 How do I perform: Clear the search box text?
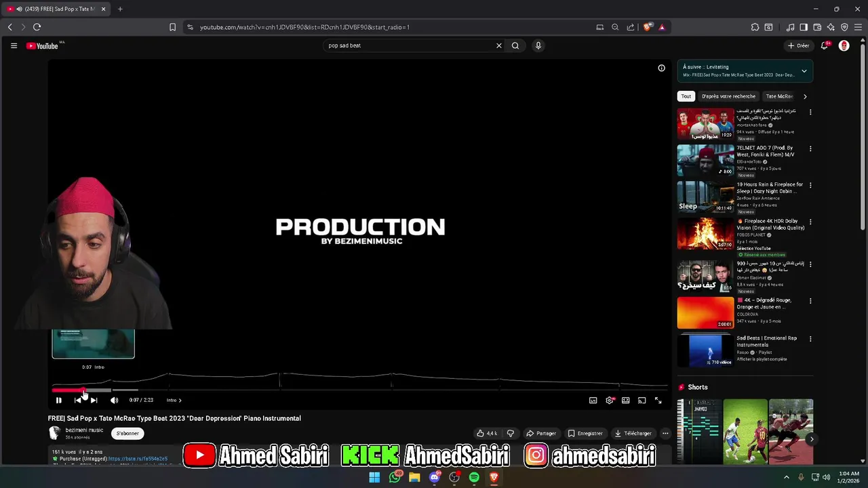point(498,45)
